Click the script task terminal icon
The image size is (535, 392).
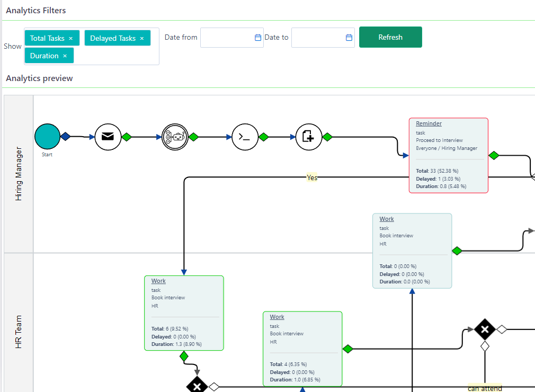pyautogui.click(x=245, y=137)
